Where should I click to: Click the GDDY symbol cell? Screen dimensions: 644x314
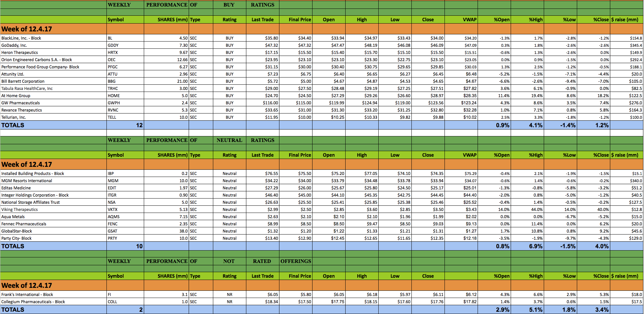click(125, 45)
